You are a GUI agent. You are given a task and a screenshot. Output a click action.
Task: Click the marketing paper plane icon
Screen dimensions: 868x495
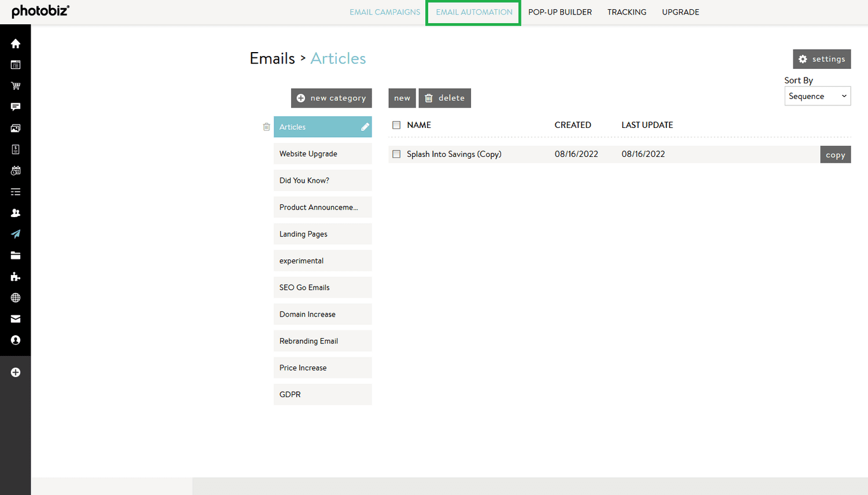click(x=16, y=234)
